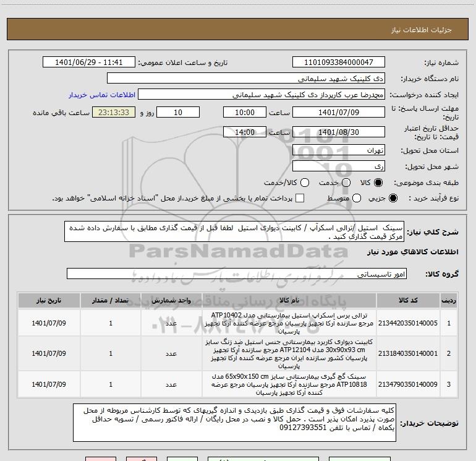
Task: Click the تعداد / مقدار column header
Action: [x=111, y=301]
